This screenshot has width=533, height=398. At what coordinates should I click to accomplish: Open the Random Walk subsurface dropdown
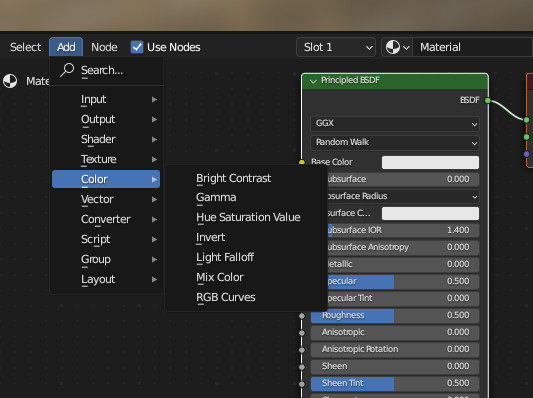(395, 142)
